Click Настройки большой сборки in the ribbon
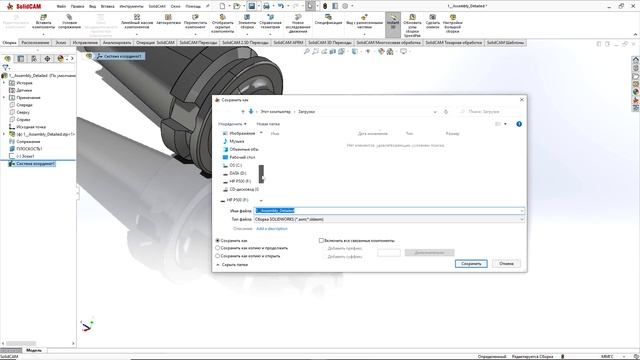Screen dimensions: 640x360 453,23
